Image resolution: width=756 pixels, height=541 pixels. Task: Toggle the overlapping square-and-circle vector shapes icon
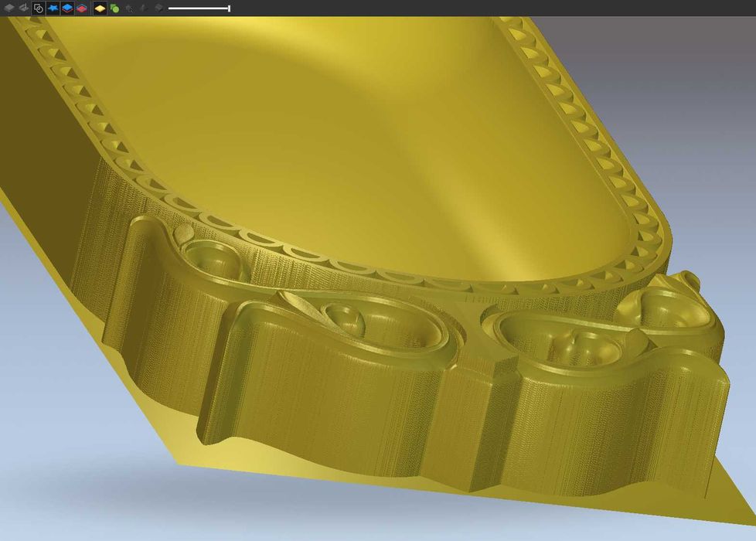point(38,9)
